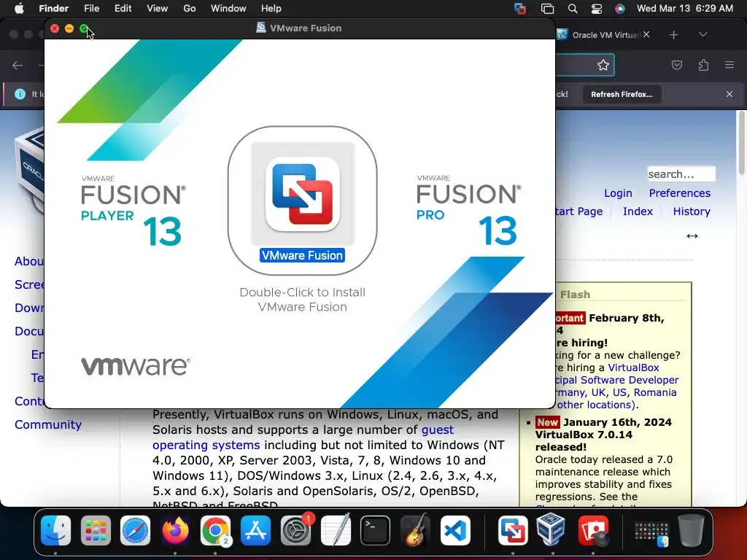
Task: Open the apps grid stack in the Dock
Action: [x=651, y=532]
